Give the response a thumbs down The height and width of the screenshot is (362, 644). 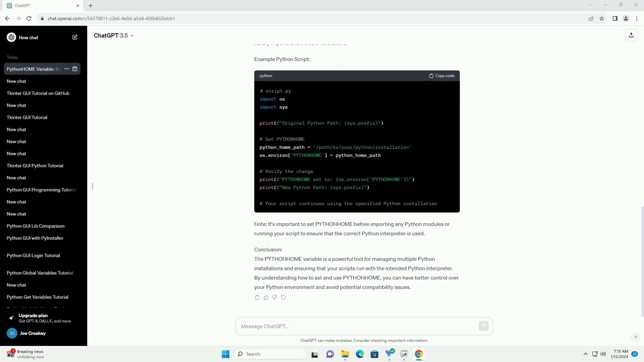pos(275,297)
